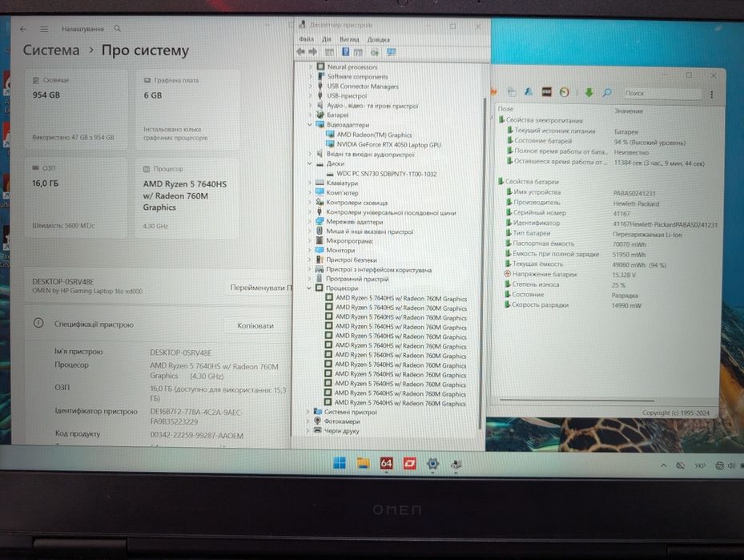Expand the Клавіатури node
This screenshot has width=744, height=560.
point(310,183)
